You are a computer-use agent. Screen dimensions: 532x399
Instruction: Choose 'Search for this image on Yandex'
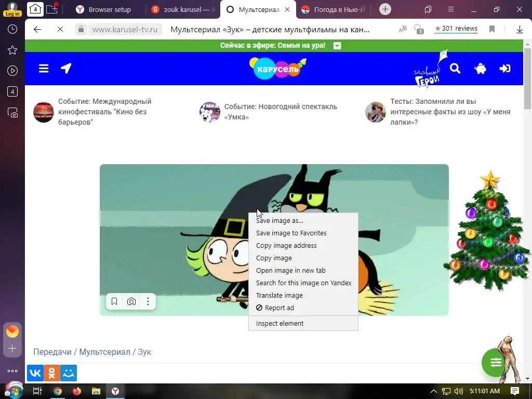(x=303, y=283)
